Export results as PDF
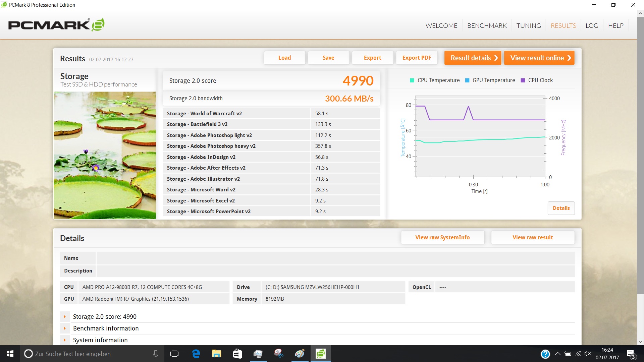Screen dimensions: 644x362 (417, 58)
